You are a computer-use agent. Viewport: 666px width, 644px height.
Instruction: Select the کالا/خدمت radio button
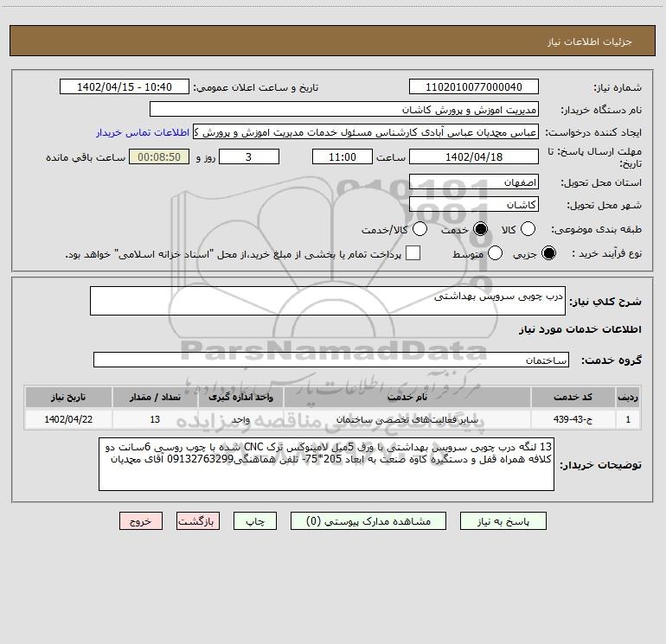point(419,229)
